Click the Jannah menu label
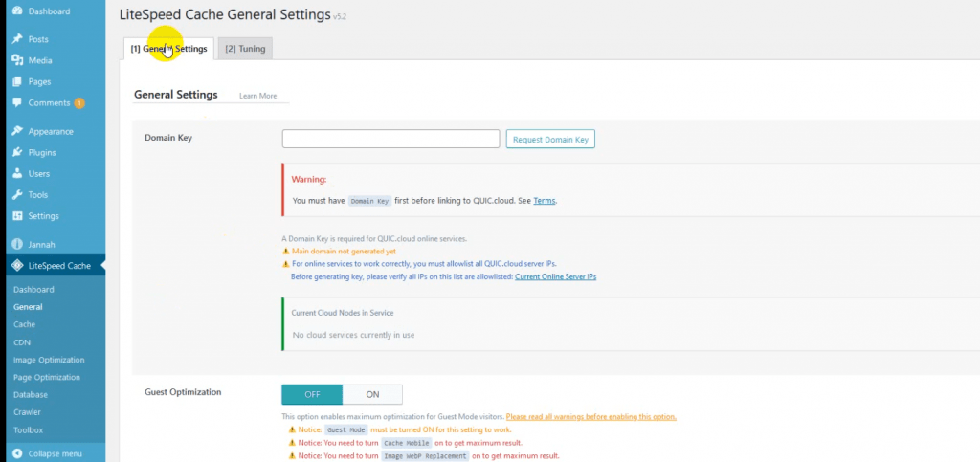980x462 pixels. 41,245
